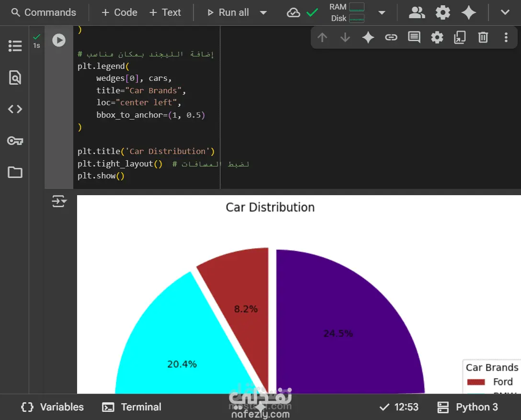Open the Terminal panel
This screenshot has width=521, height=420.
132,407
